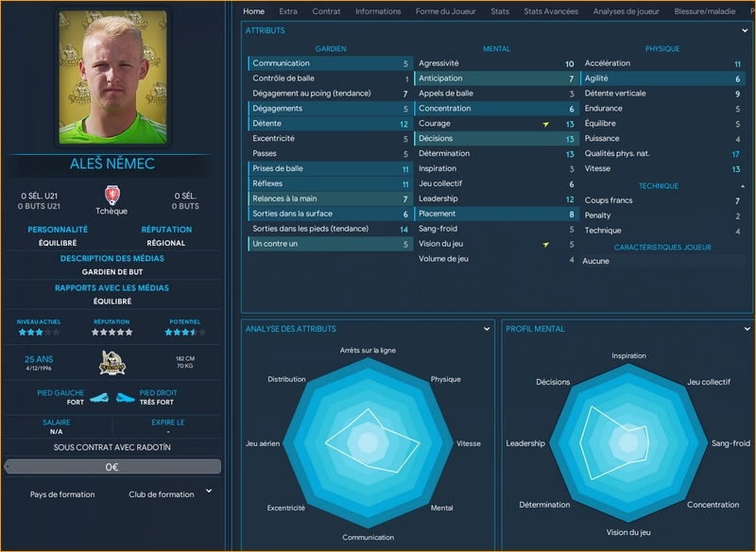The width and height of the screenshot is (756, 552).
Task: Click the Niveau Actuel star rating
Action: tap(39, 332)
